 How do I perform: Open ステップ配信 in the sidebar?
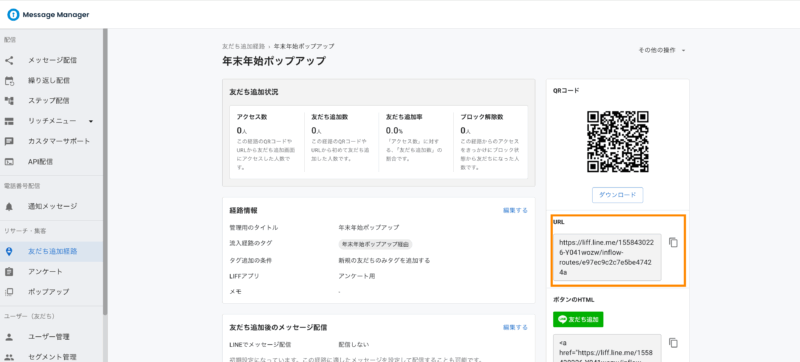[49, 100]
